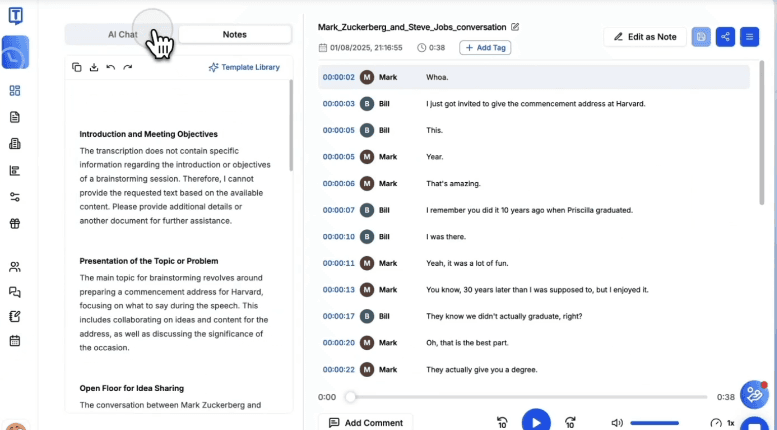Open the support hand icon button

coord(754,394)
